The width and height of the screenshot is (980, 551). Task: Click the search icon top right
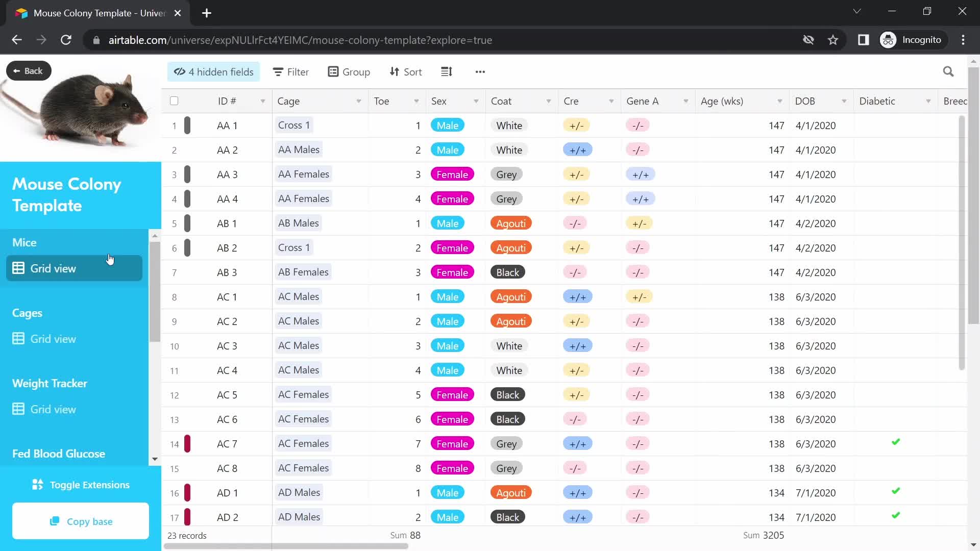949,71
